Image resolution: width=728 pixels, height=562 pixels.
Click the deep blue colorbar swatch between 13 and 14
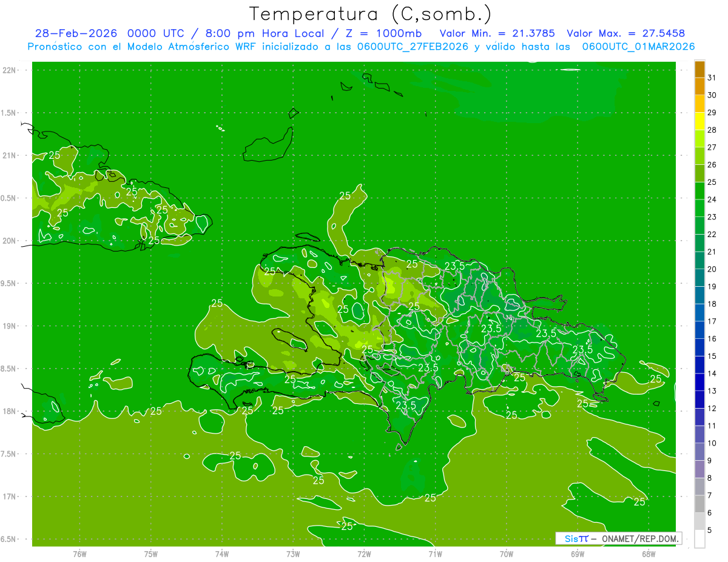click(699, 382)
